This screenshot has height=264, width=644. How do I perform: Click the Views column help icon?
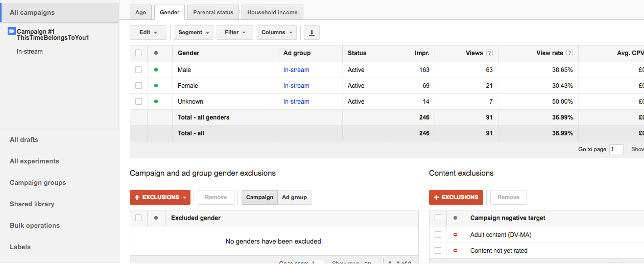pyautogui.click(x=489, y=53)
